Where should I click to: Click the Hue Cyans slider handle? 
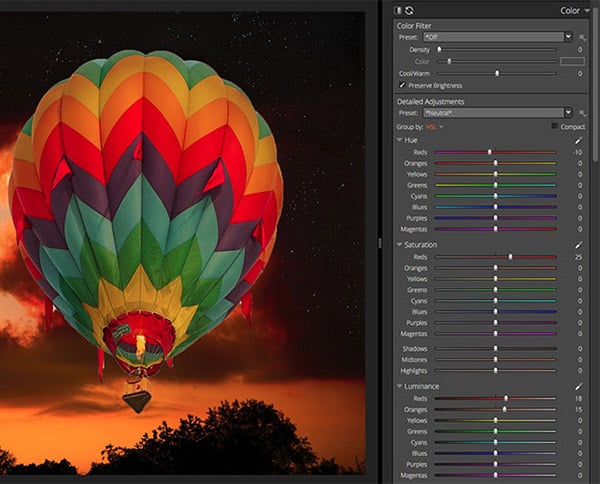pos(496,196)
